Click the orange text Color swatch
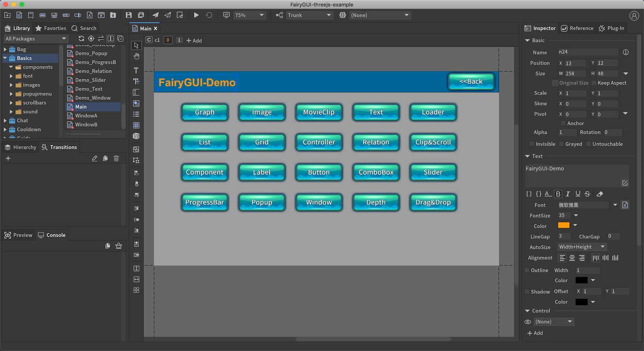This screenshot has height=351, width=644. pyautogui.click(x=564, y=225)
